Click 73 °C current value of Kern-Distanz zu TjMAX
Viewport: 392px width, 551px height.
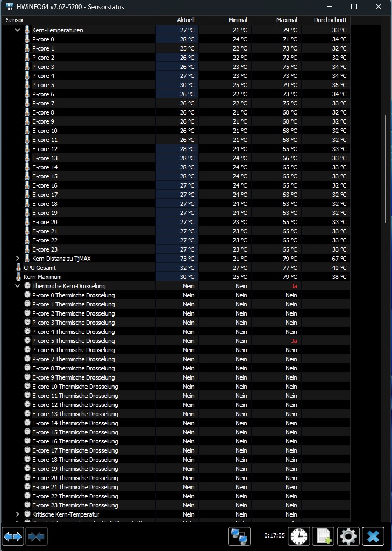[187, 258]
